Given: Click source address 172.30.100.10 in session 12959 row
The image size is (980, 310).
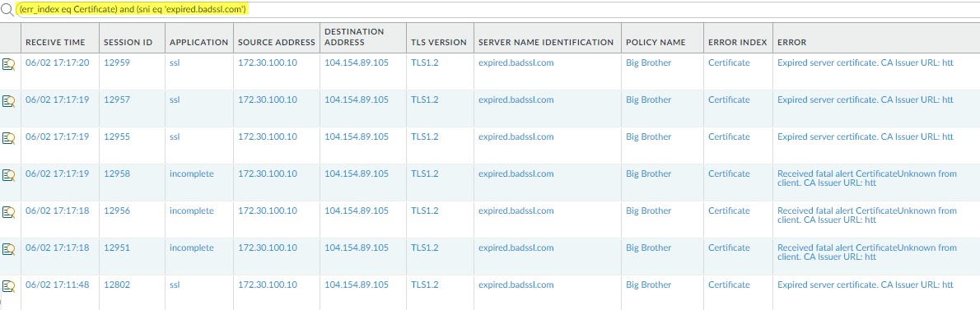Looking at the screenshot, I should pos(268,63).
